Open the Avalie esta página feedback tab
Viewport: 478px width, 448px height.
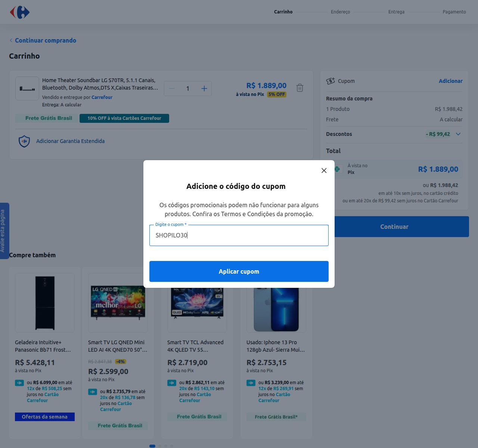click(4, 231)
